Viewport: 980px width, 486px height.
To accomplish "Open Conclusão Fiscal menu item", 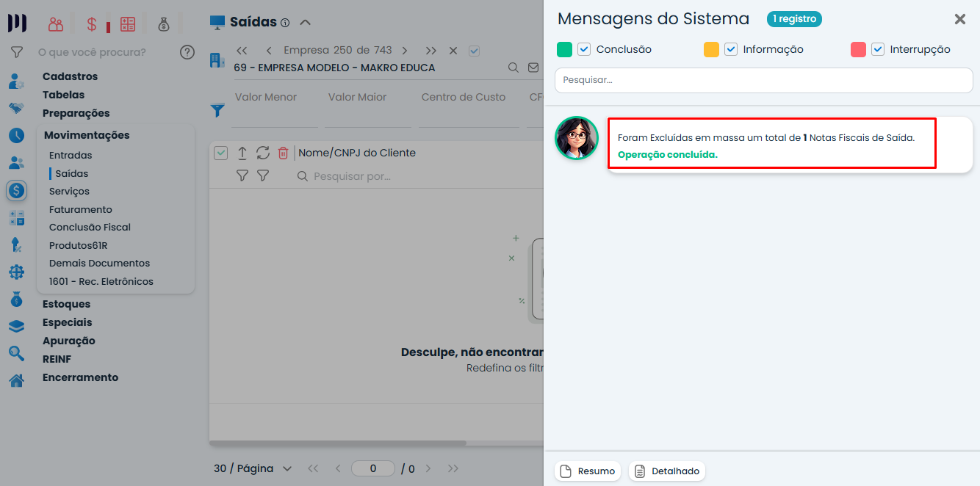I will [90, 227].
